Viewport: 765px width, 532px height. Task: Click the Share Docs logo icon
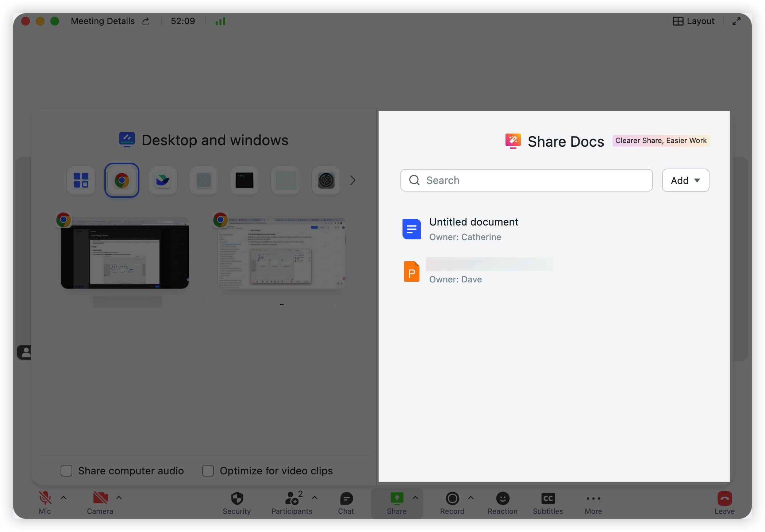click(513, 141)
